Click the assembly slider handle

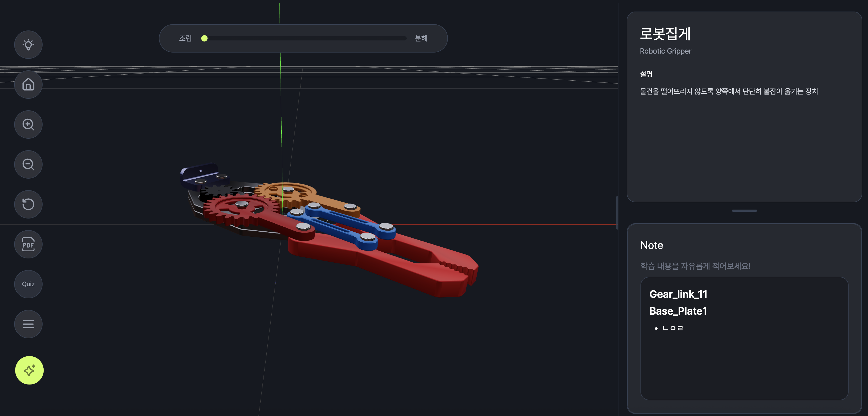click(x=204, y=38)
